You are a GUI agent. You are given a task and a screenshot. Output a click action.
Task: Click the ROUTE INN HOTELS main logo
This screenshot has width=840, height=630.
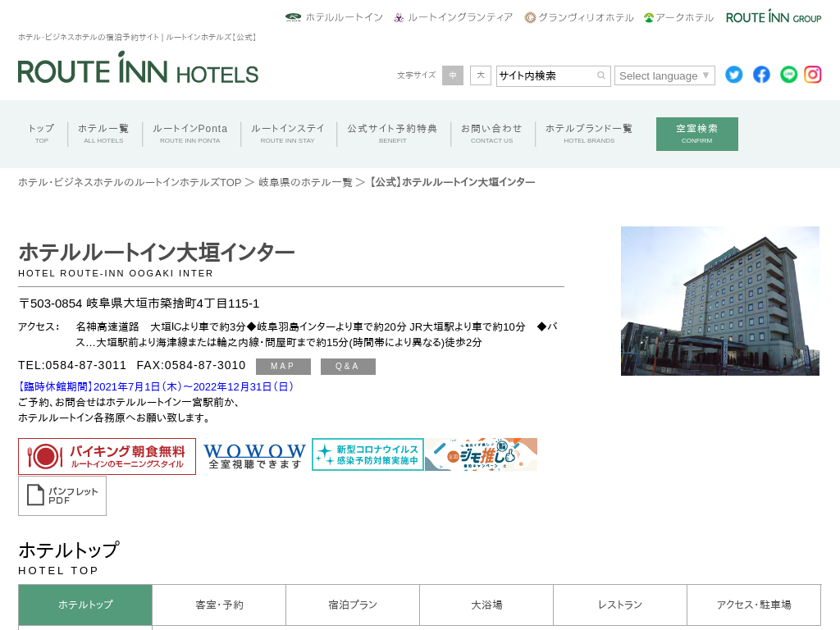click(138, 68)
